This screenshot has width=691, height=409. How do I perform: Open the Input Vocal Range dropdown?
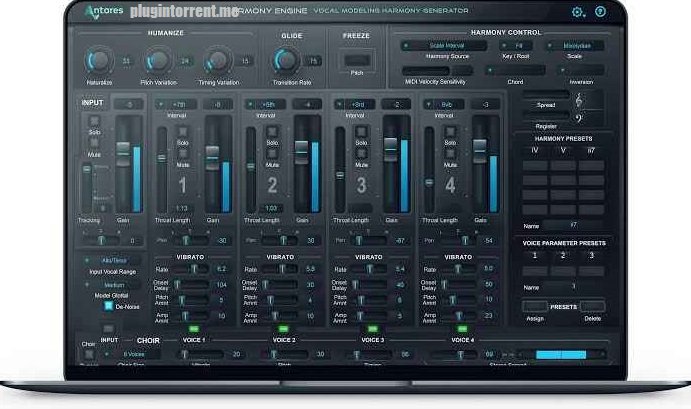point(112,260)
